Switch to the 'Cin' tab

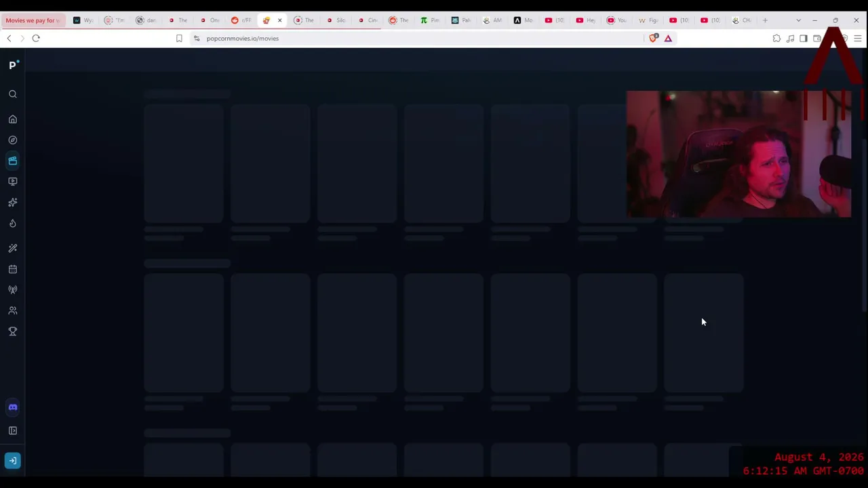368,20
